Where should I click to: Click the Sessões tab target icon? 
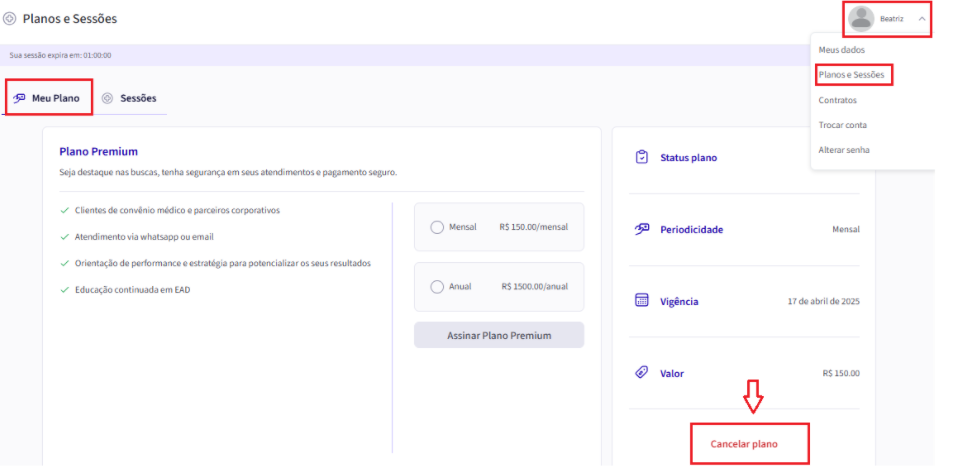click(107, 98)
